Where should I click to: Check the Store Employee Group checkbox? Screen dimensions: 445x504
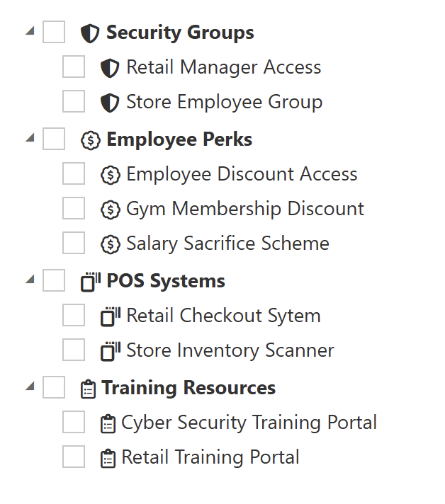(x=74, y=102)
